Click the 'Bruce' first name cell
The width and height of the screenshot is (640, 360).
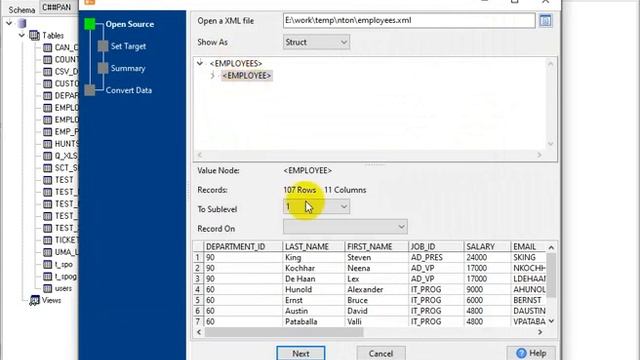coord(376,300)
